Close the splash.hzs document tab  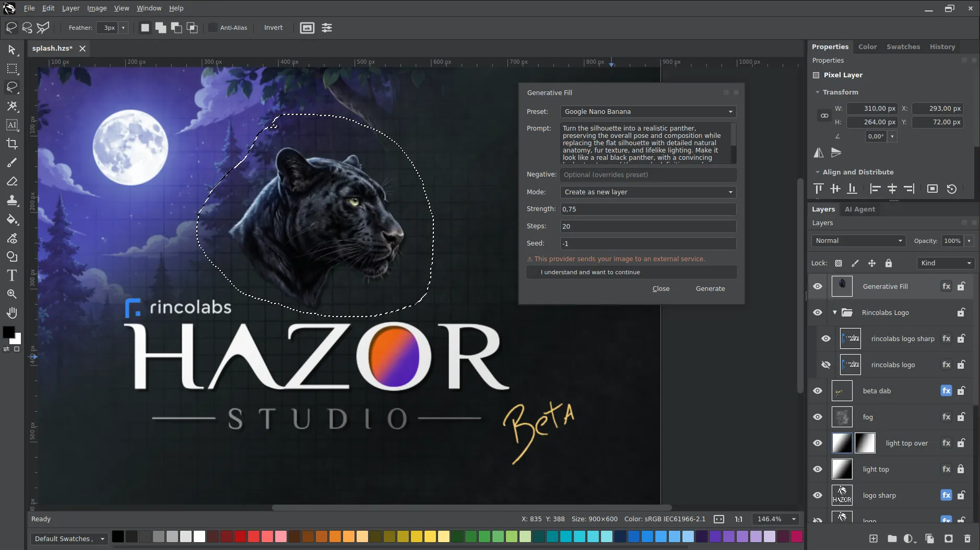[82, 48]
